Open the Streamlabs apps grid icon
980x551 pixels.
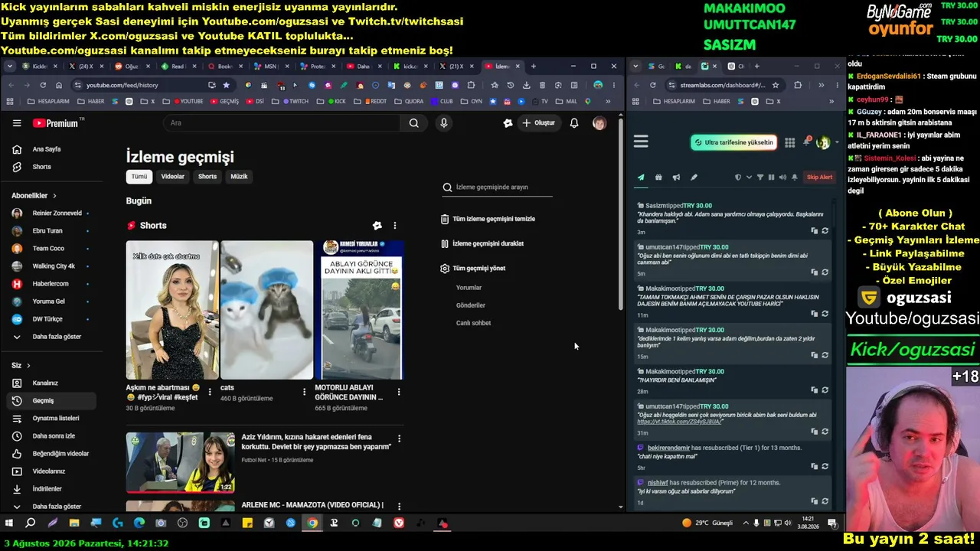[x=790, y=142]
